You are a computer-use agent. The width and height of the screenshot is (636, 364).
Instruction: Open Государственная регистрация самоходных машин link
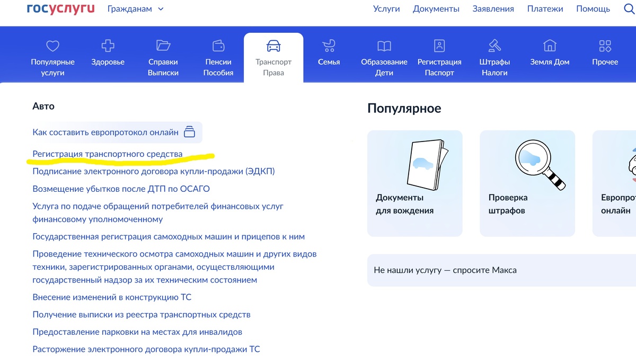click(169, 236)
